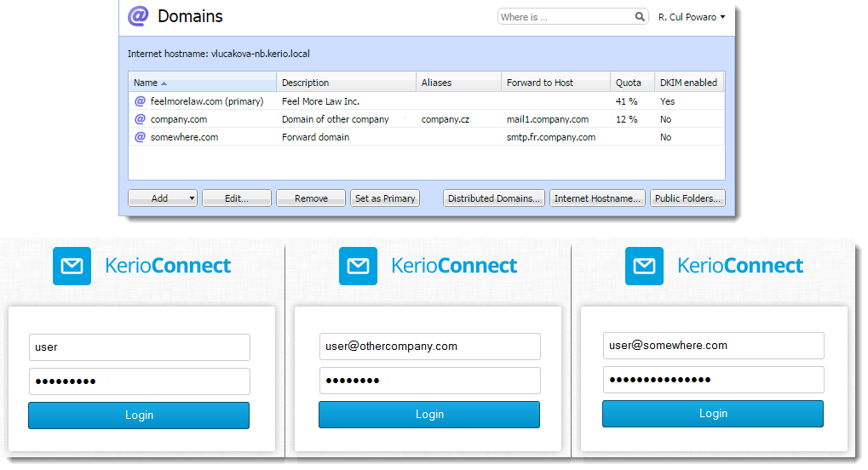Click the Remove button

311,198
